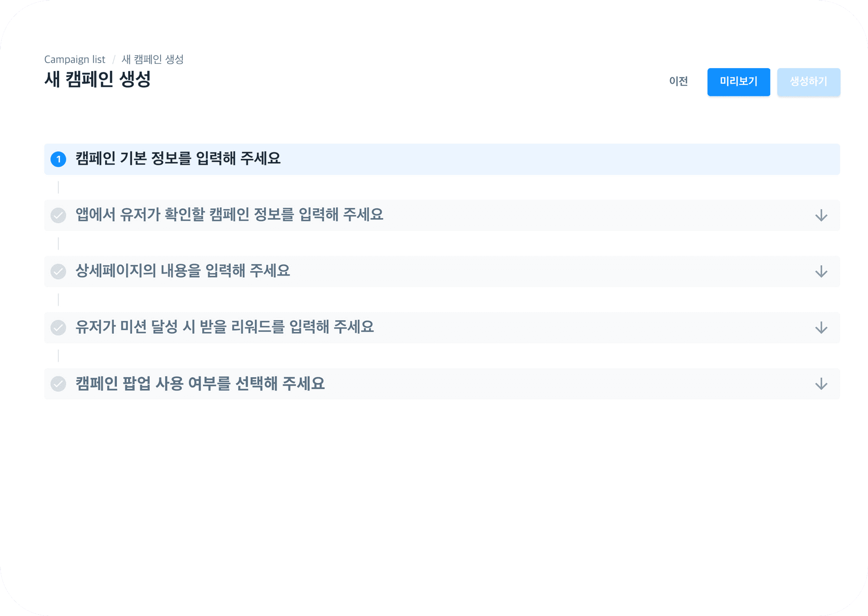The height and width of the screenshot is (616, 868).
Task: Click the 유저가 미션 달성 리워드 header
Action: pos(225,327)
